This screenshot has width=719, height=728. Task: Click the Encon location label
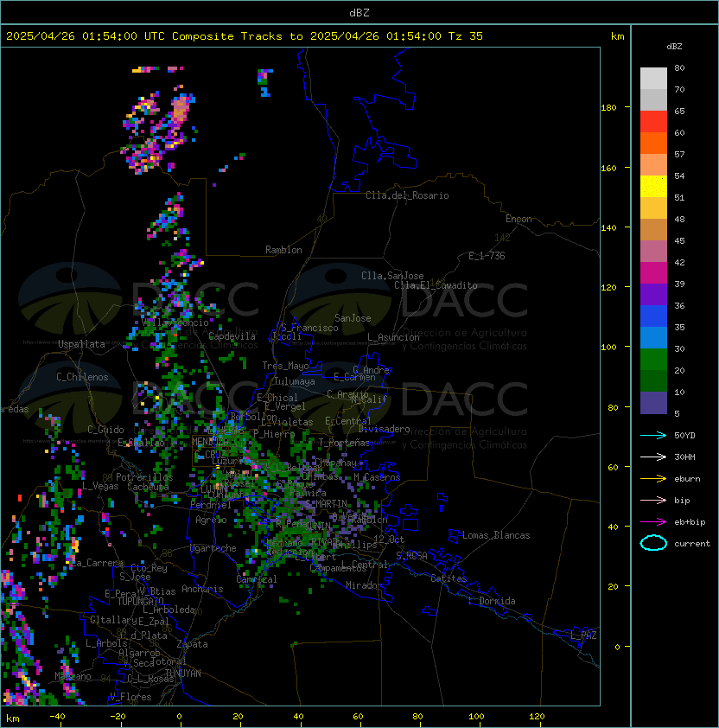pos(519,219)
